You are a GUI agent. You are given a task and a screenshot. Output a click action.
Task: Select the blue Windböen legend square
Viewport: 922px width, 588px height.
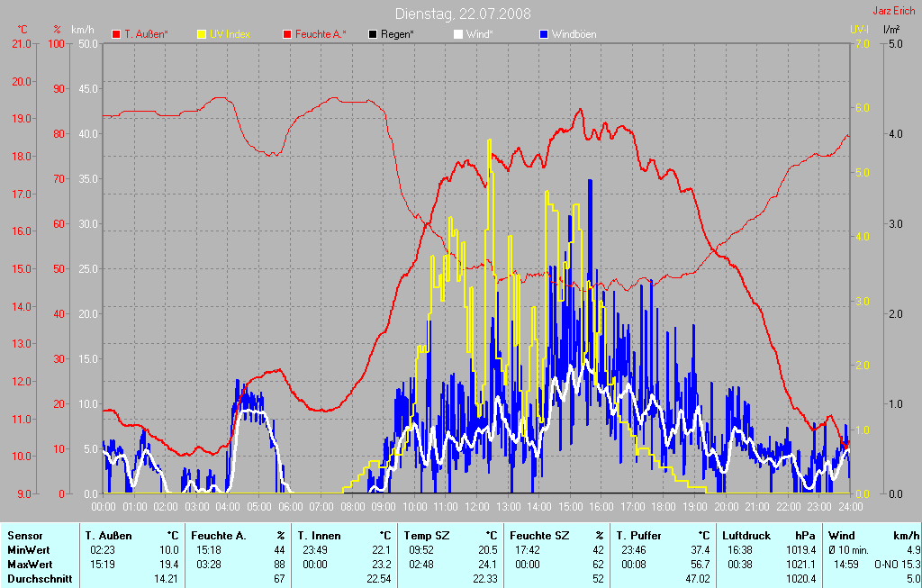click(544, 34)
